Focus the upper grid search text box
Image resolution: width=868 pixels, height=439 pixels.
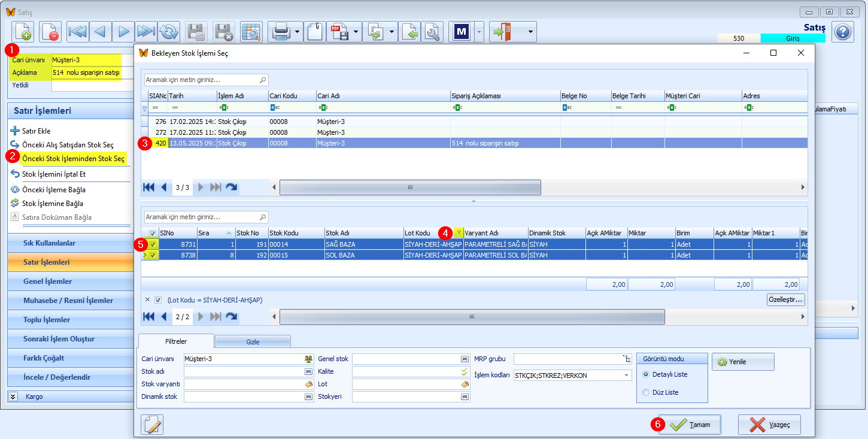[x=202, y=80]
